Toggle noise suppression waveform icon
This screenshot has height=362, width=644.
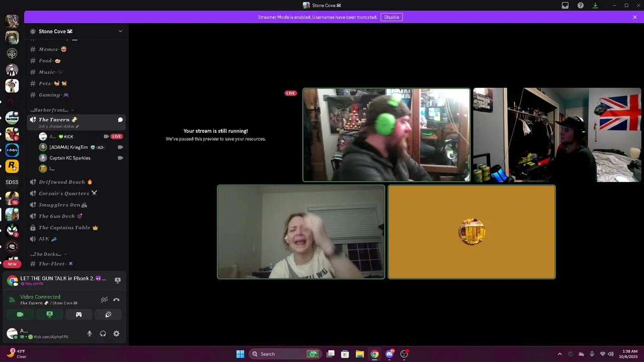104,300
